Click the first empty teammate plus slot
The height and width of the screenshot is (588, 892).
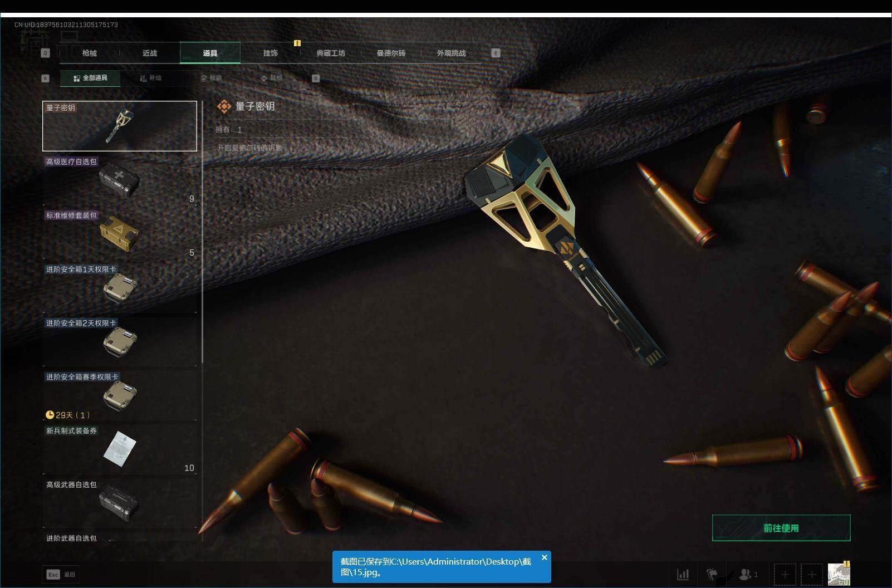[785, 574]
